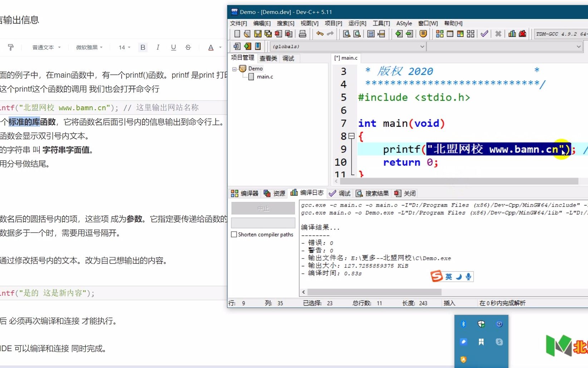588x368 pixels.
Task: Click the Compile and Run icon
Action: tap(460, 34)
